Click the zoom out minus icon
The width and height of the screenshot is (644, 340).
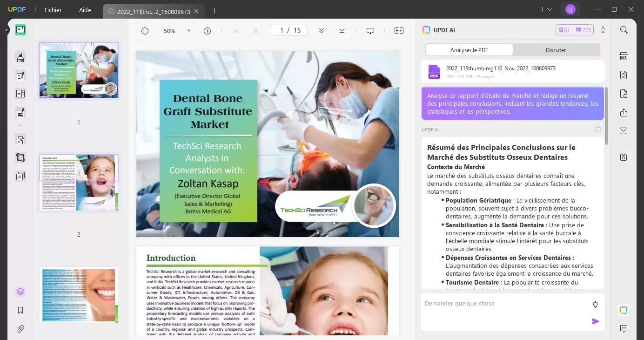[145, 31]
